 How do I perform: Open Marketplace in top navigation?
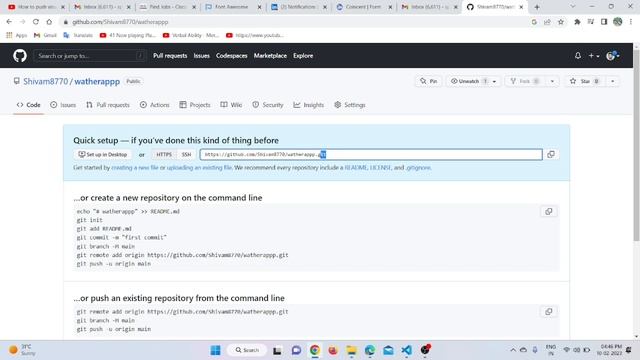pos(270,56)
